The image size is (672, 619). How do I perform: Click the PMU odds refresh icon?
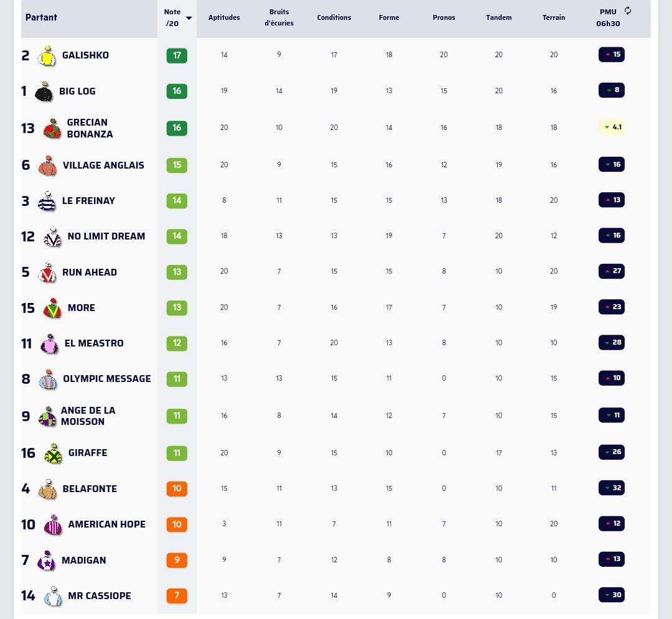(x=627, y=11)
